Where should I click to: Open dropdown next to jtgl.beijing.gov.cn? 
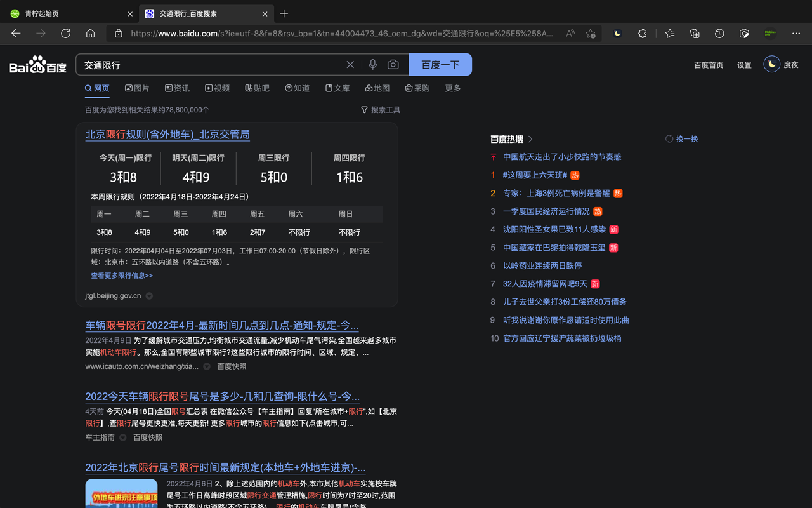(148, 295)
